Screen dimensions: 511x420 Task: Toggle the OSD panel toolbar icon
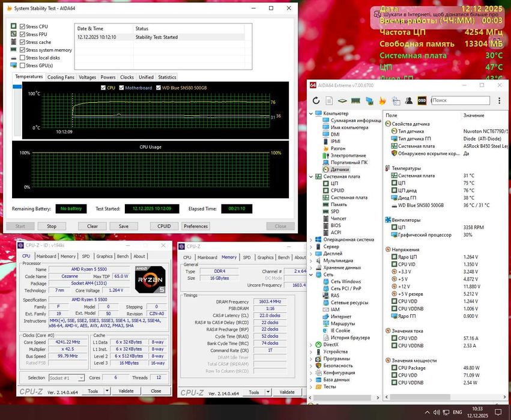pyautogui.click(x=422, y=100)
